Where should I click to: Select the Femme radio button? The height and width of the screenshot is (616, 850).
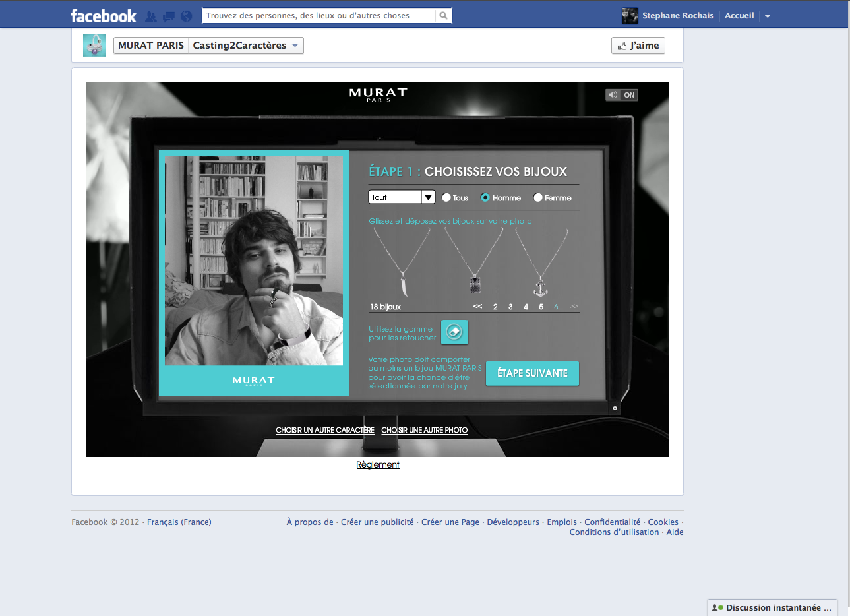538,198
